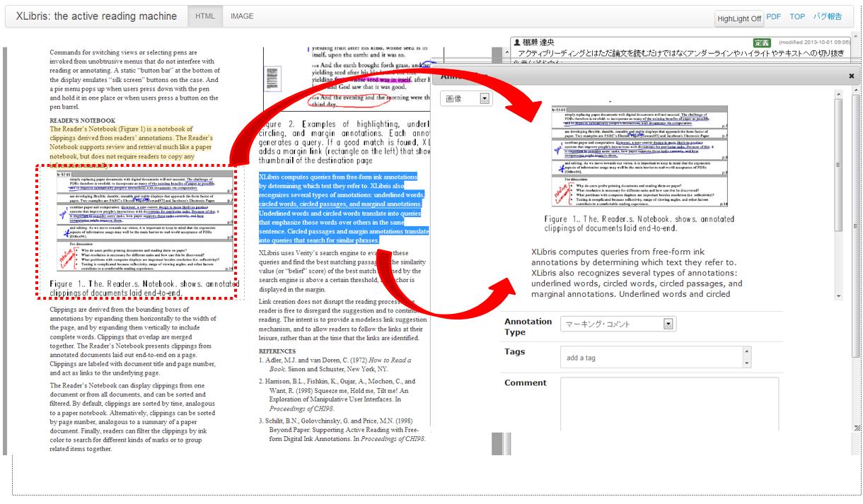Click the Figure 1 clipping image in the document

point(137,221)
